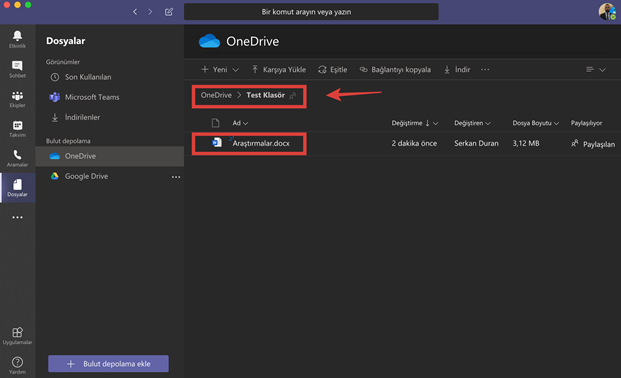Click Eşitle sync button
This screenshot has width=621, height=378.
pos(333,70)
